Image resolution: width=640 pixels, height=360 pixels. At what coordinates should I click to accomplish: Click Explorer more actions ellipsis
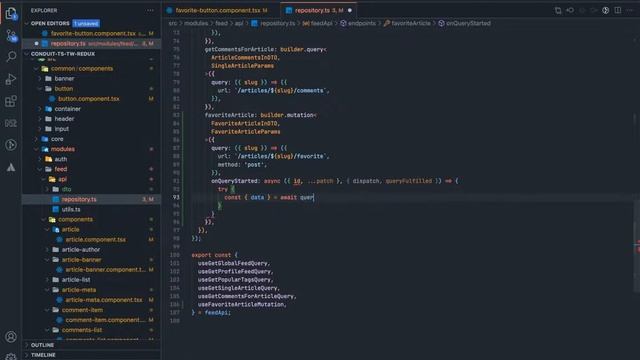pos(151,10)
